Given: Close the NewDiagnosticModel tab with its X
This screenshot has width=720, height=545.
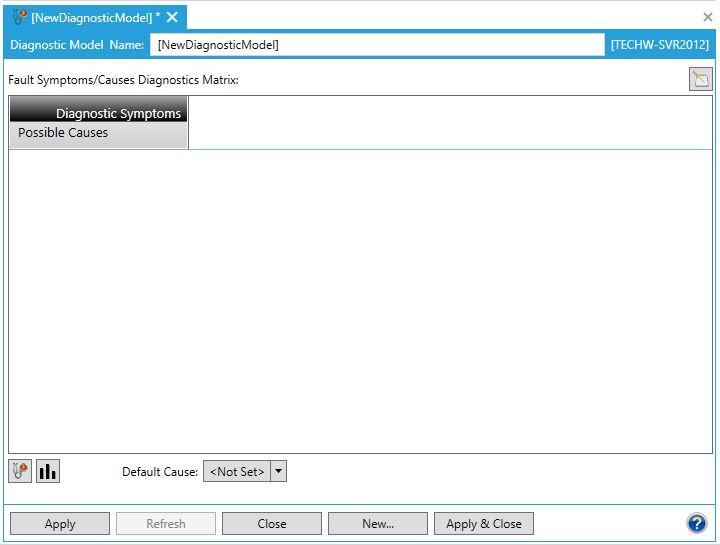Looking at the screenshot, I should tap(172, 17).
